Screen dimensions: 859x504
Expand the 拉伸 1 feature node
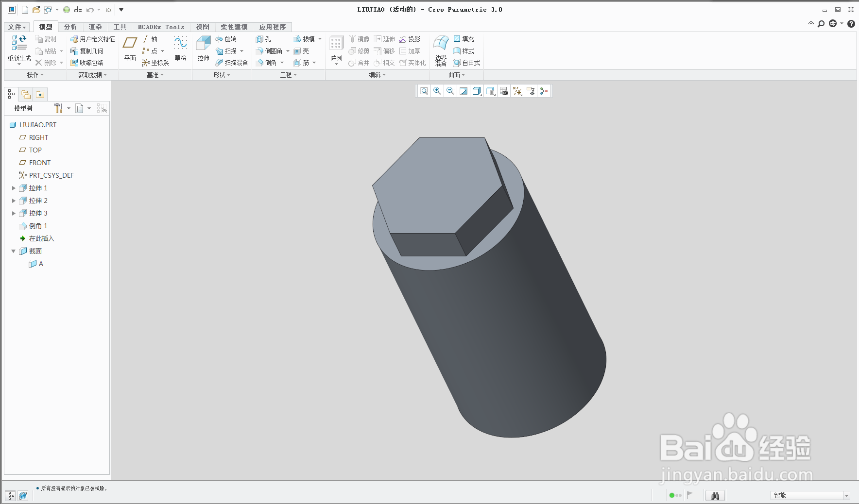14,188
